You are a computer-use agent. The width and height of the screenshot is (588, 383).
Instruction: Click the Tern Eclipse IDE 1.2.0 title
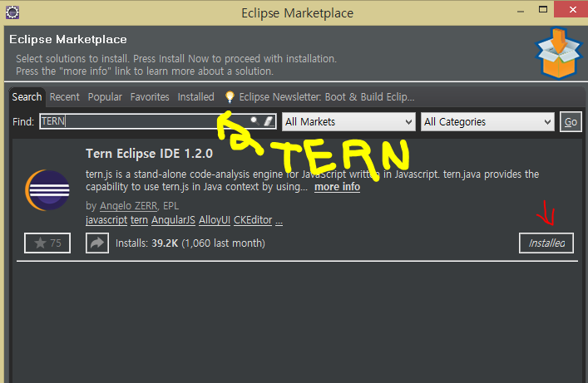tap(149, 154)
